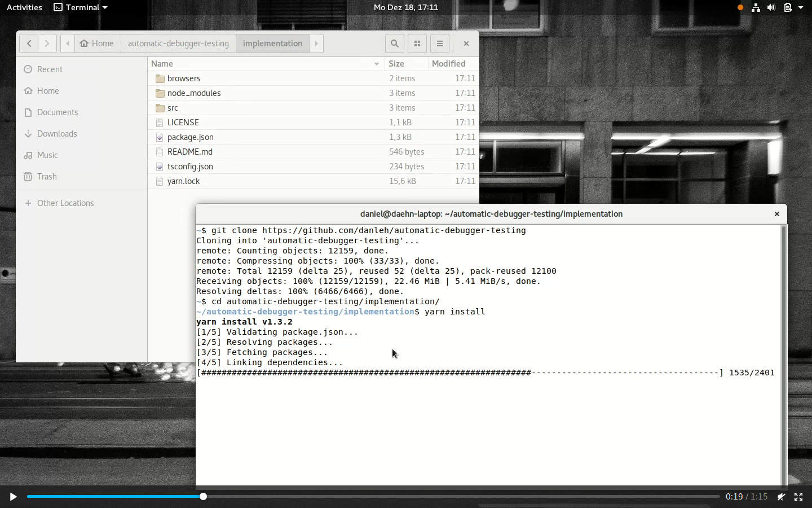Viewport: 812px width, 508px height.
Task: Sort files by the Size column
Action: click(x=407, y=64)
